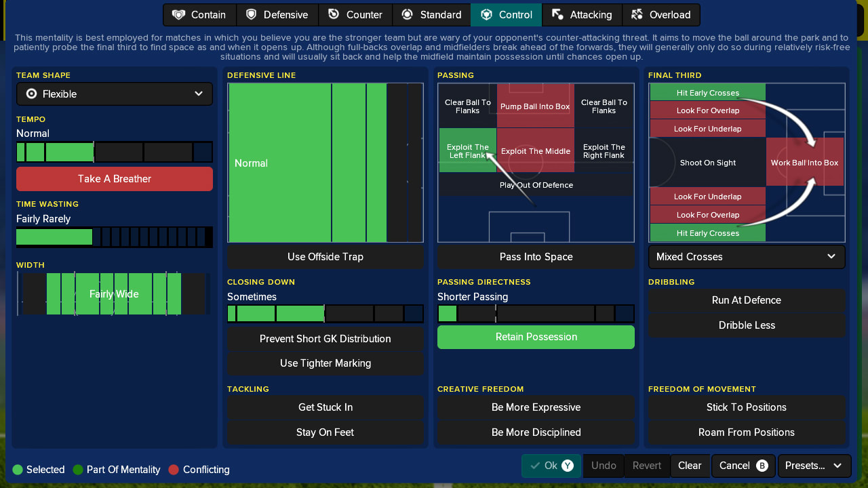Disable the Retain Possession instruction
Screen dimensions: 868x488
(x=536, y=337)
